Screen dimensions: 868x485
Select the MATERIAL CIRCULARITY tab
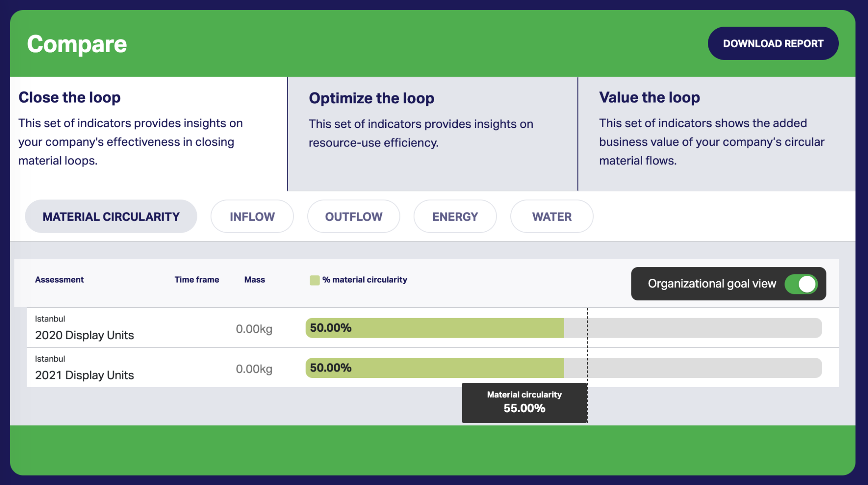coord(111,216)
